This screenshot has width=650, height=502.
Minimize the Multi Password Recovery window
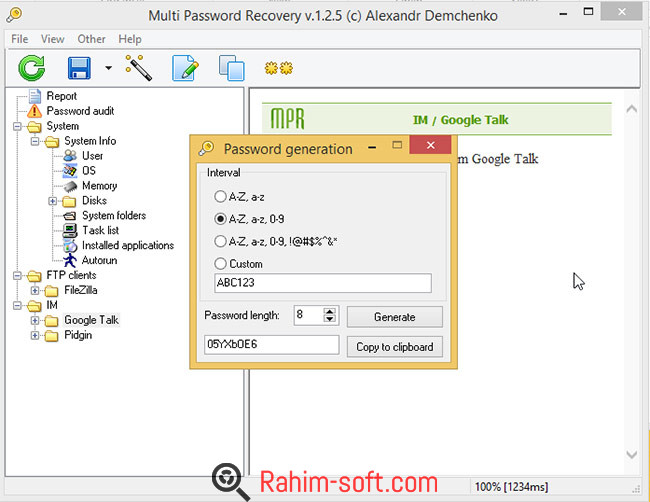(563, 15)
